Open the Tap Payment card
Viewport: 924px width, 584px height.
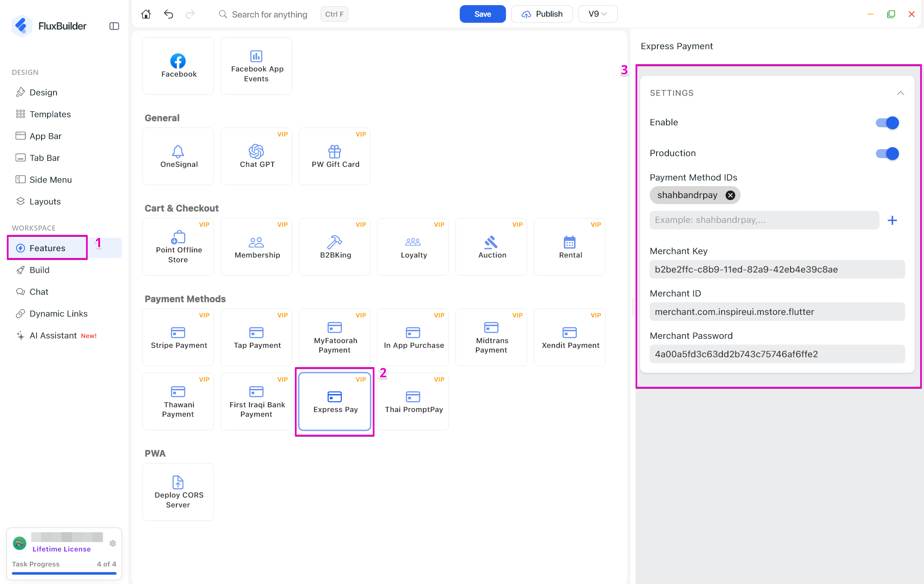click(256, 337)
